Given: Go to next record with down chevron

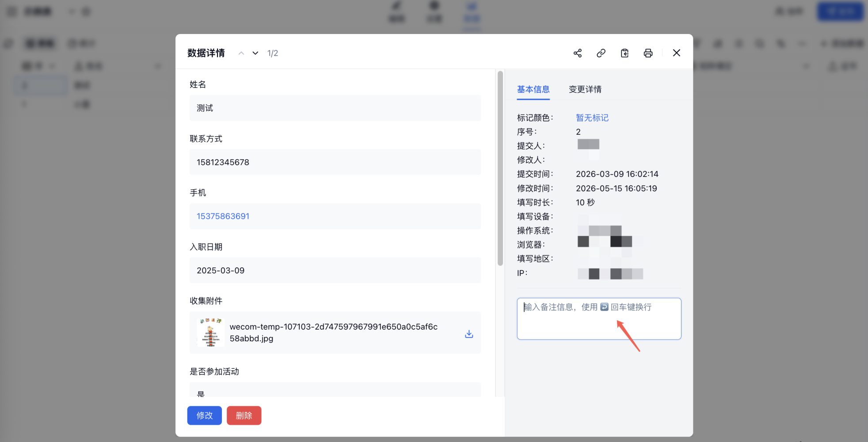Looking at the screenshot, I should [x=255, y=53].
